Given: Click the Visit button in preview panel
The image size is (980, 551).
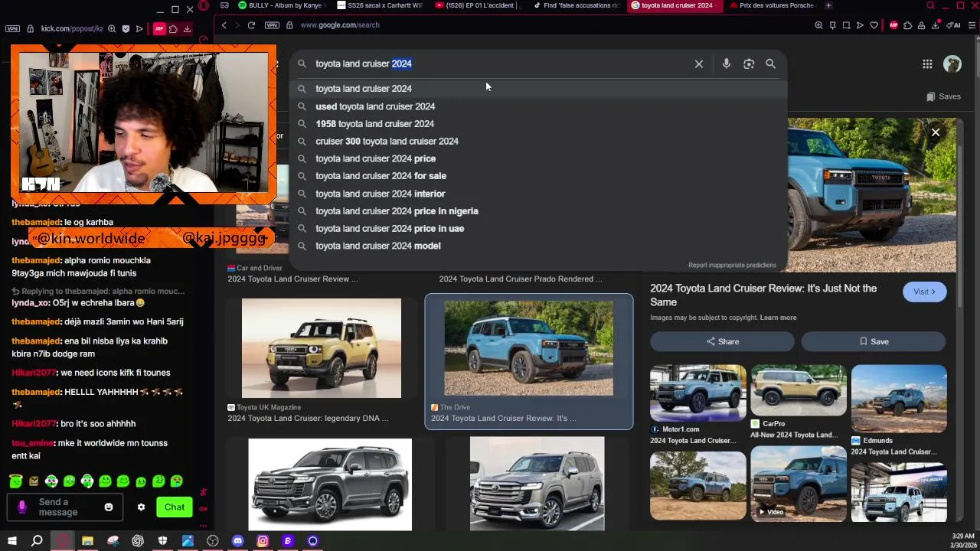Looking at the screenshot, I should [x=924, y=292].
